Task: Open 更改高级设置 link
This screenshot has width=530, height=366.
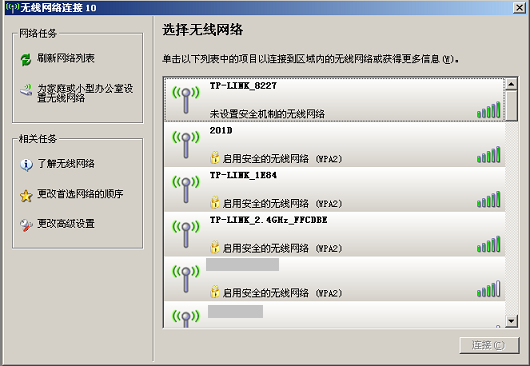Action: [66, 224]
